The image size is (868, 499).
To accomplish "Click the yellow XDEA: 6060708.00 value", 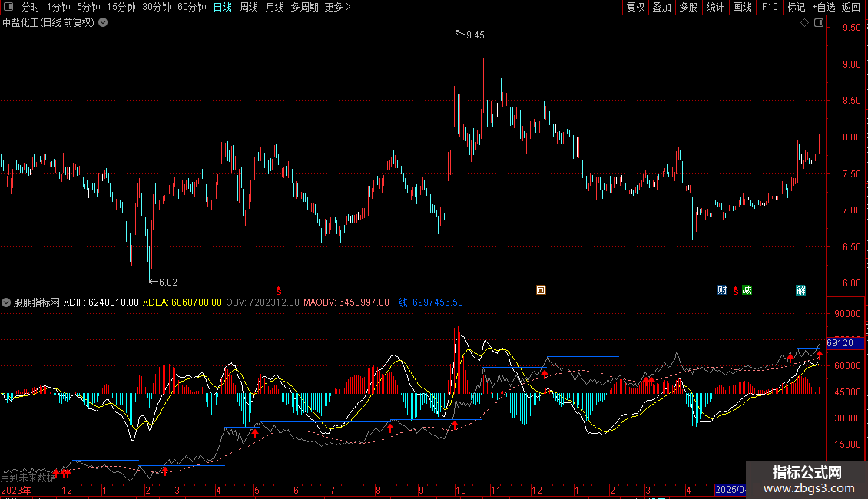I will (182, 302).
